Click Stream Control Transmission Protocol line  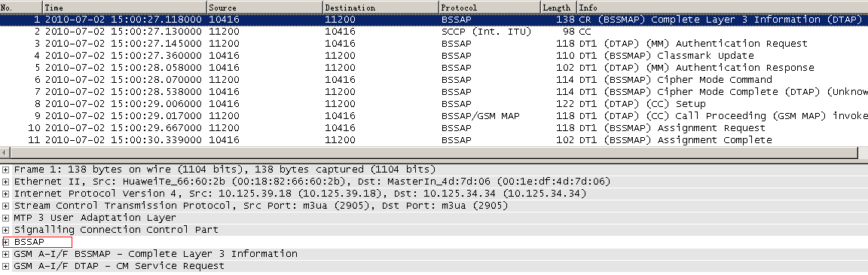pyautogui.click(x=261, y=206)
